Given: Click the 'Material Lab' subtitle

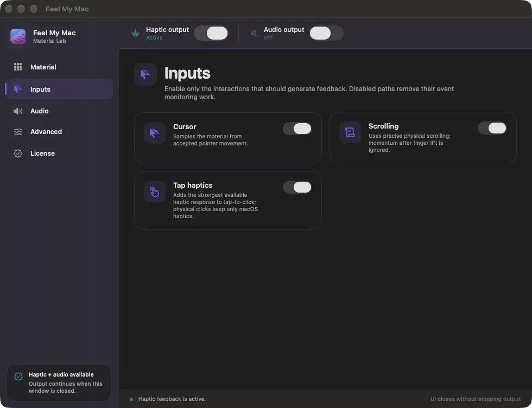Looking at the screenshot, I should [x=49, y=41].
